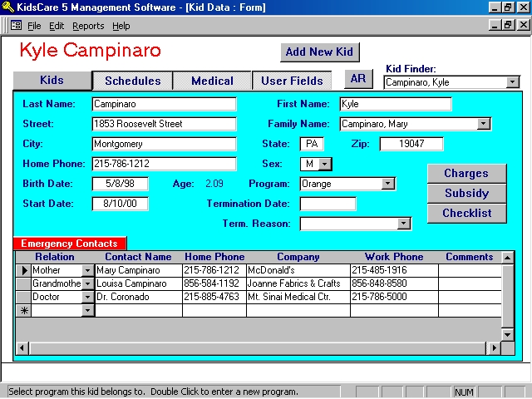The width and height of the screenshot is (532, 399).
Task: Click the form icon beside File menu
Action: (x=16, y=26)
